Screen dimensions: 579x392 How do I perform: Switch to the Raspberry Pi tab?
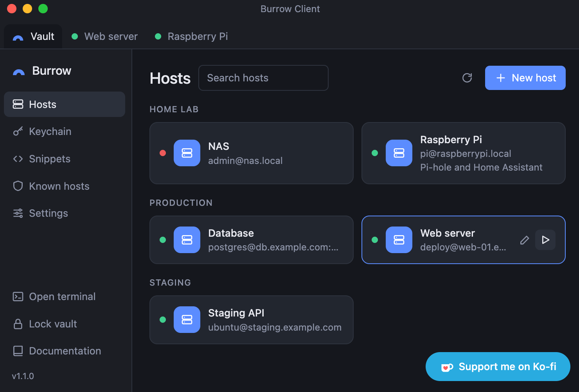click(191, 36)
